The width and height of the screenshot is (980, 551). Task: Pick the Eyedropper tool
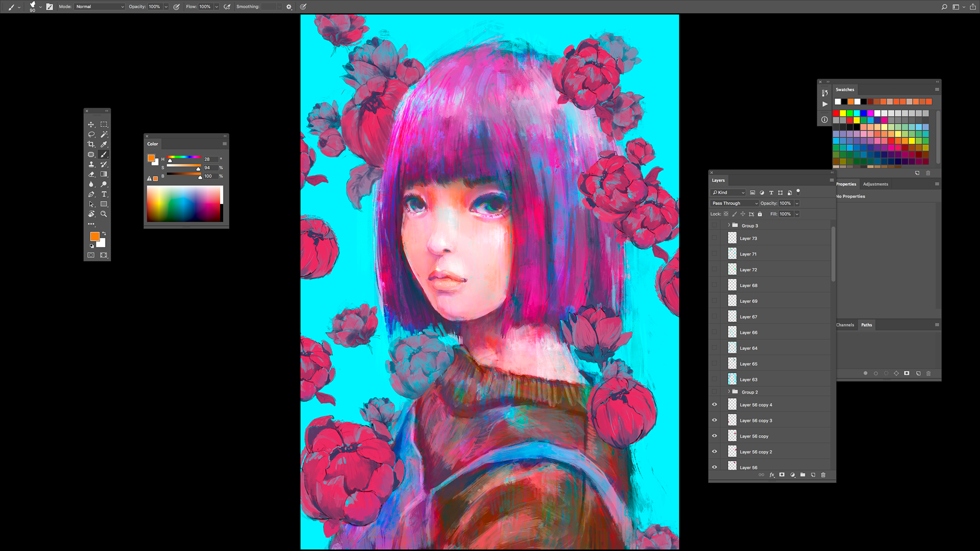(x=104, y=144)
